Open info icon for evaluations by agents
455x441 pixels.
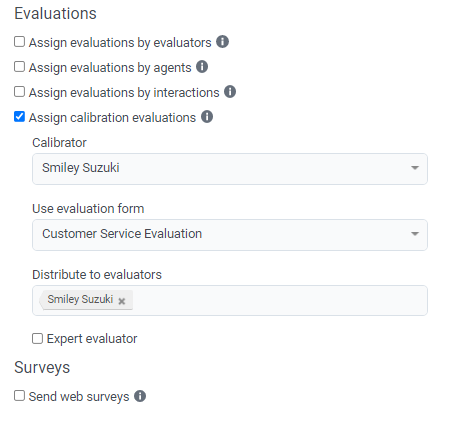click(202, 67)
